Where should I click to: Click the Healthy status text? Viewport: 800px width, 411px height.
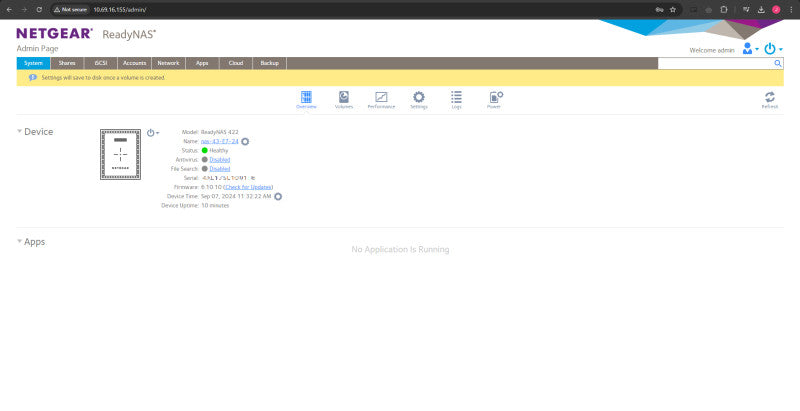click(219, 150)
